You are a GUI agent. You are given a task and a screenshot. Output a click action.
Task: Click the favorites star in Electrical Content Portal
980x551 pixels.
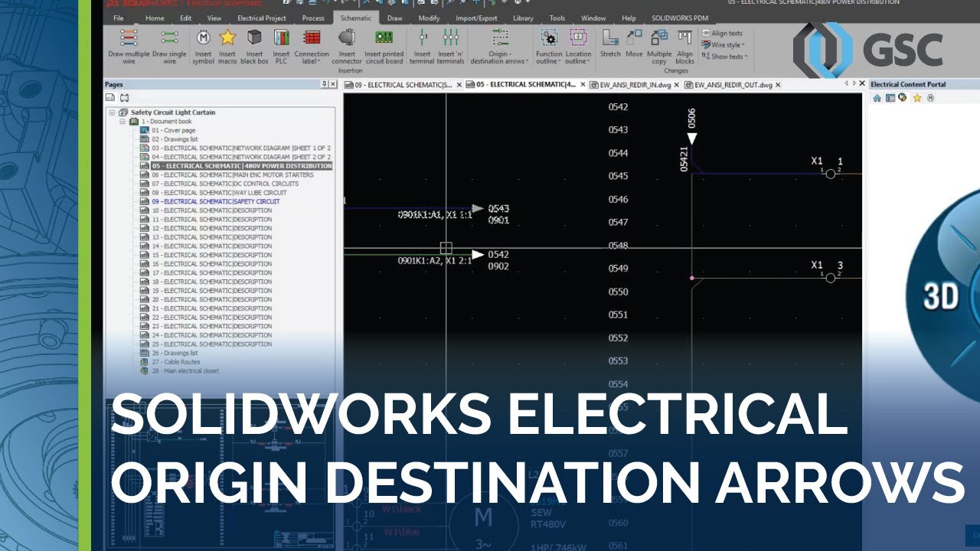pyautogui.click(x=917, y=98)
